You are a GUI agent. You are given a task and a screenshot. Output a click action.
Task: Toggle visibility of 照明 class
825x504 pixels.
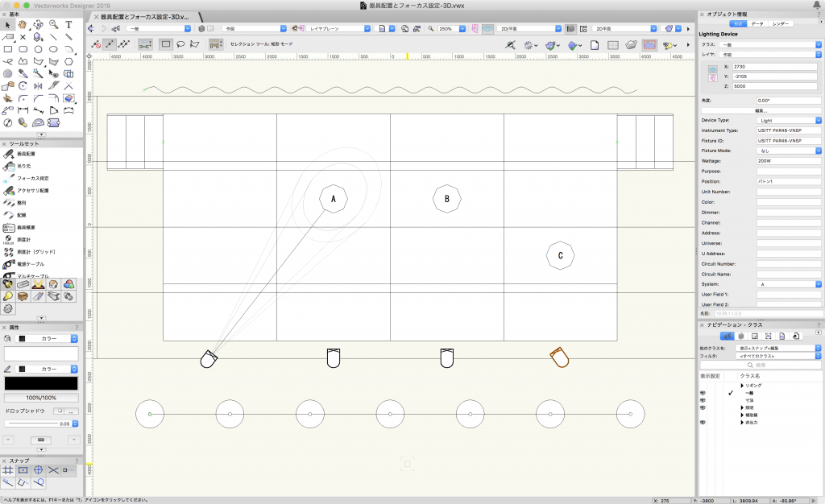tap(703, 408)
